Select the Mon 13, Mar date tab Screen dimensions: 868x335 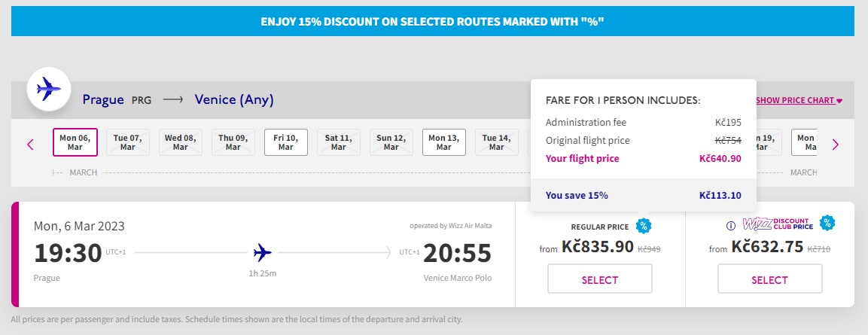pos(444,142)
